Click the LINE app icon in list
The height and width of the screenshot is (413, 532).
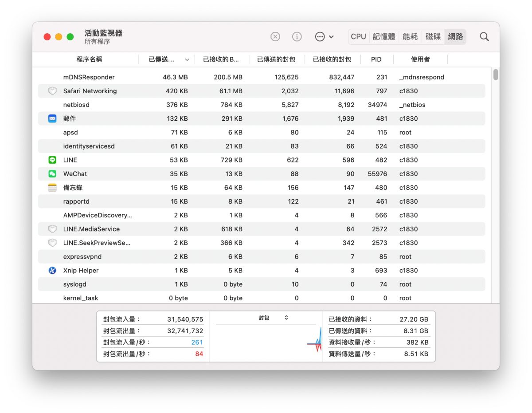[52, 160]
